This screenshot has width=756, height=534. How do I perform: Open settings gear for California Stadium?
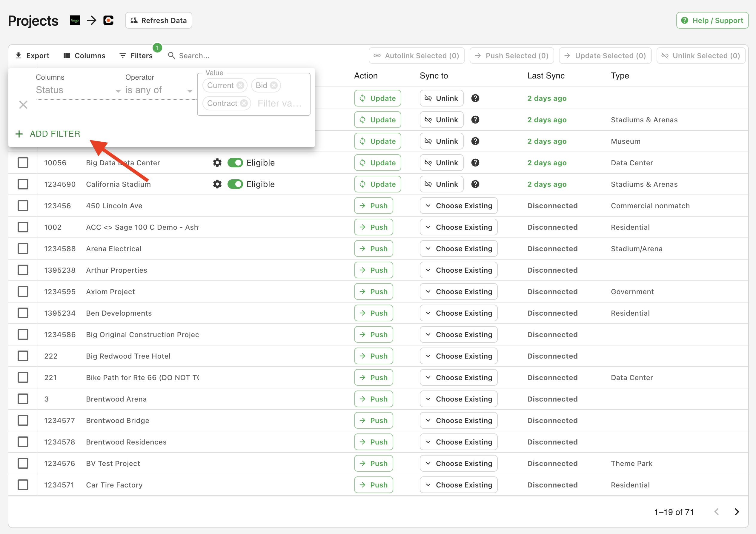point(217,184)
